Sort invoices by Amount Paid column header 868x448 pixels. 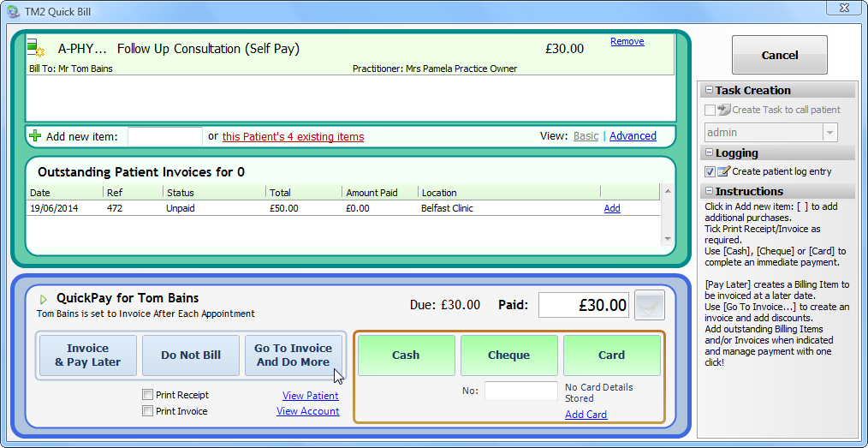(380, 193)
